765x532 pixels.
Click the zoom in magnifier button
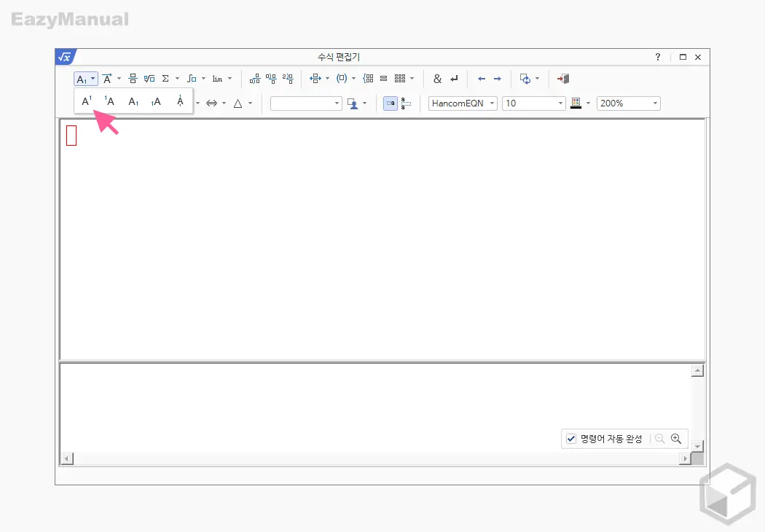(676, 439)
